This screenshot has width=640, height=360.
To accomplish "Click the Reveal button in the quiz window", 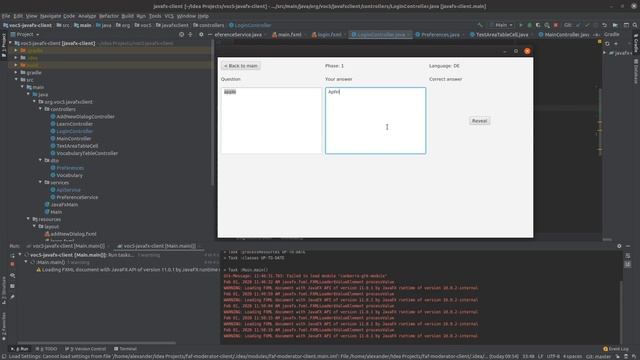I will [x=479, y=121].
